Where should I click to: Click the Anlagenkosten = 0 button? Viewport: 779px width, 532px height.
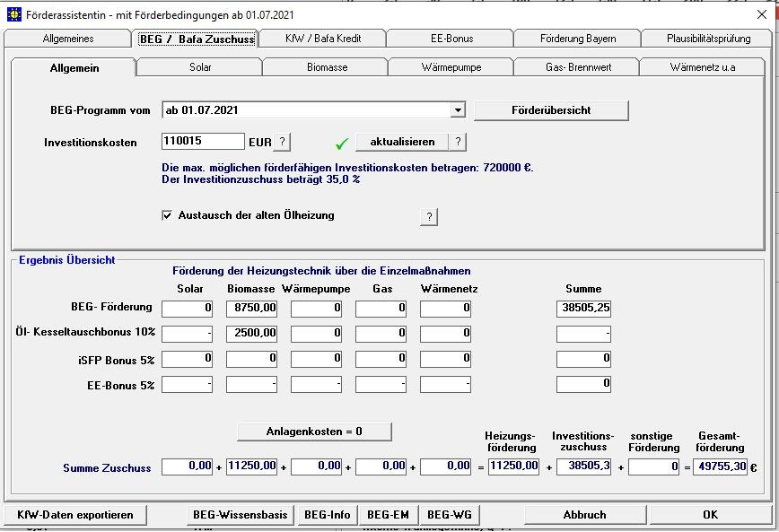tap(314, 432)
